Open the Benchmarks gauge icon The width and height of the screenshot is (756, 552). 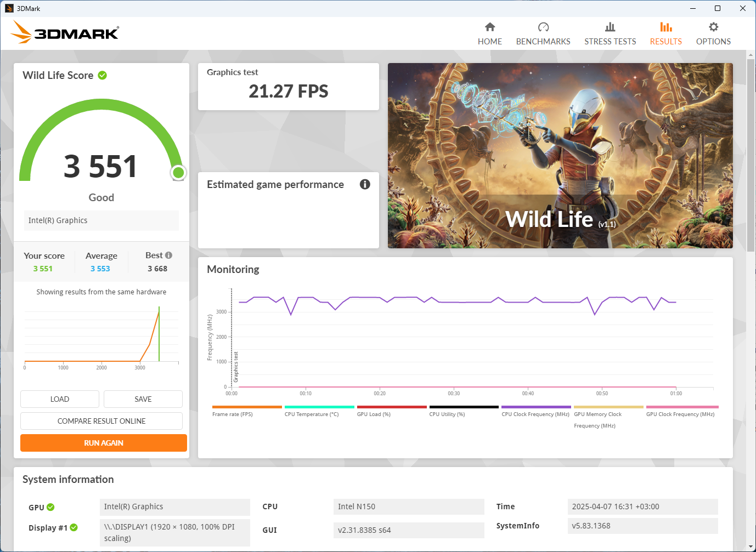tap(543, 27)
